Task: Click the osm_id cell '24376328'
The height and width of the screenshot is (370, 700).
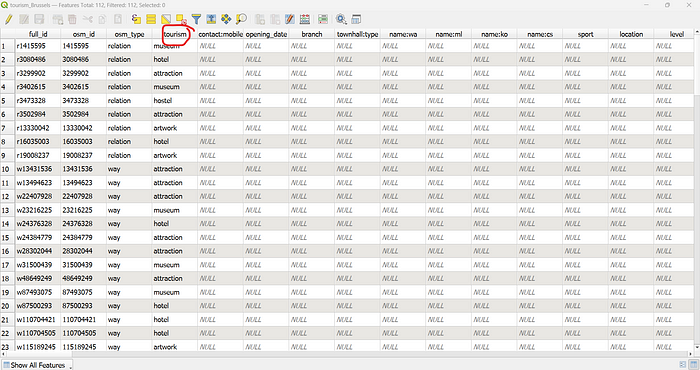Action: tap(83, 224)
